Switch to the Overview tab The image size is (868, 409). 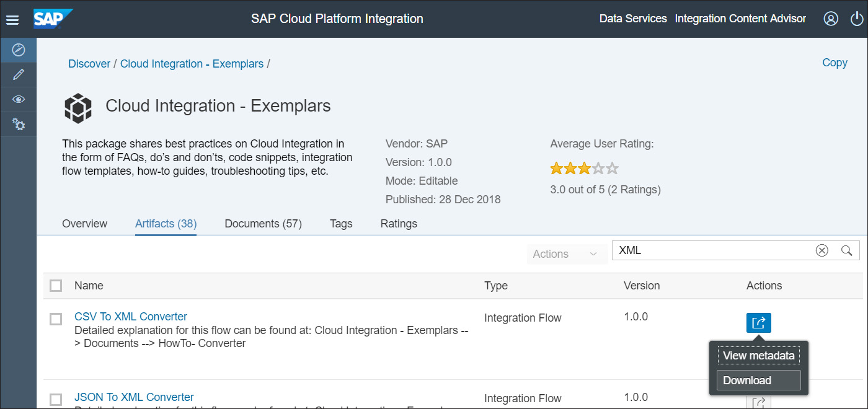84,224
